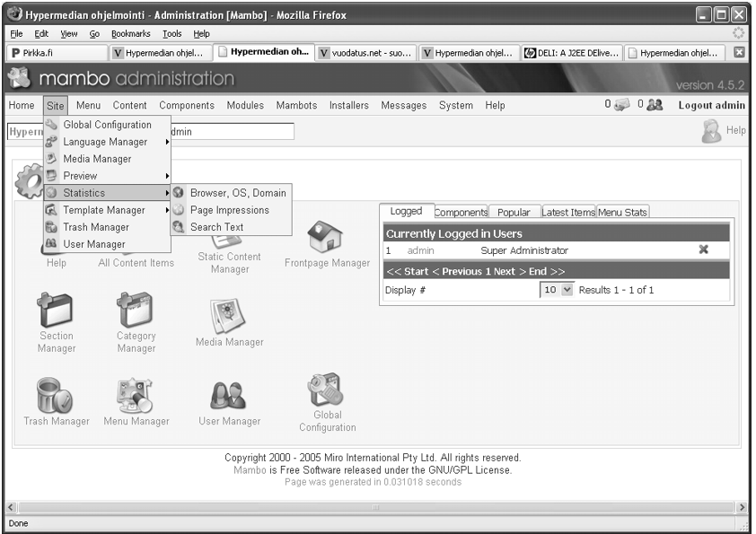
Task: Open the Components menu
Action: click(187, 105)
